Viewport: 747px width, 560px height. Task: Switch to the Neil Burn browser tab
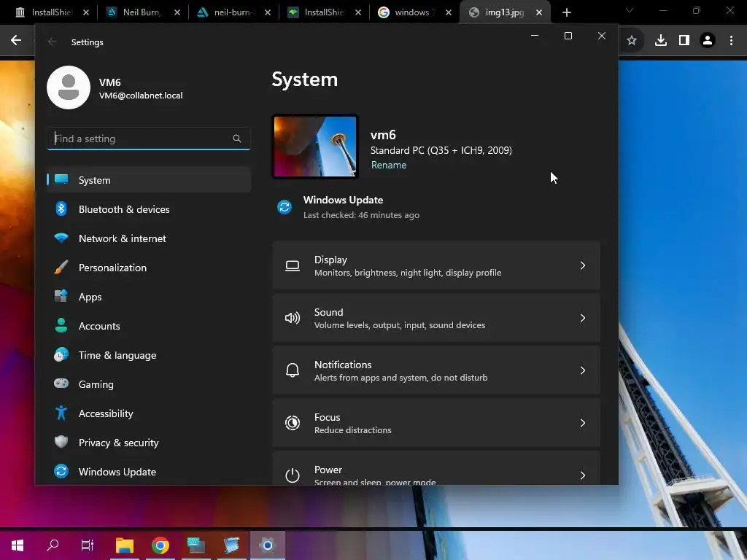[x=143, y=12]
